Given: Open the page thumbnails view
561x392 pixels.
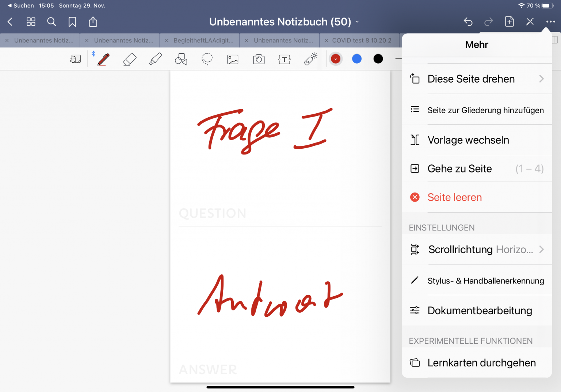Looking at the screenshot, I should [x=31, y=22].
